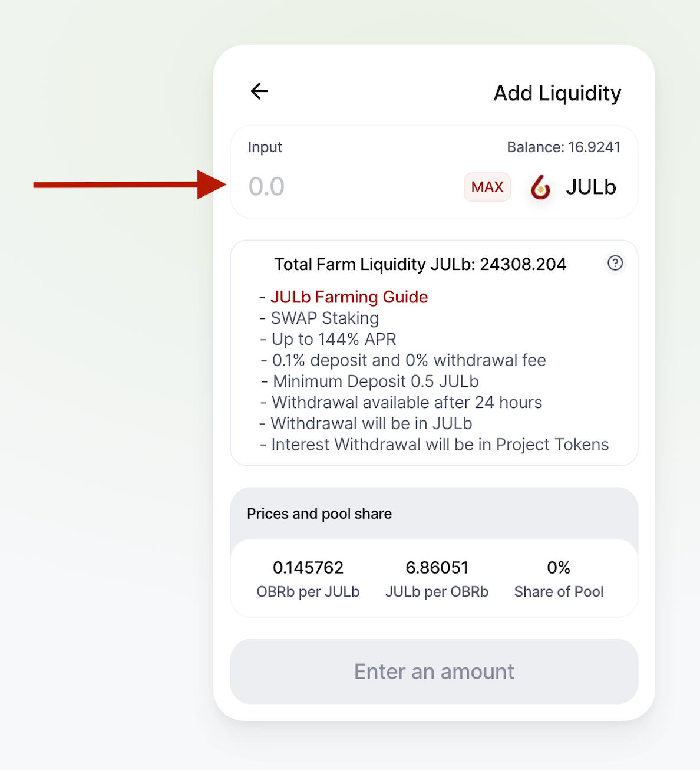Image resolution: width=700 pixels, height=770 pixels.
Task: Click the Minimum Deposit 0.5 JULb line
Action: pos(375,381)
